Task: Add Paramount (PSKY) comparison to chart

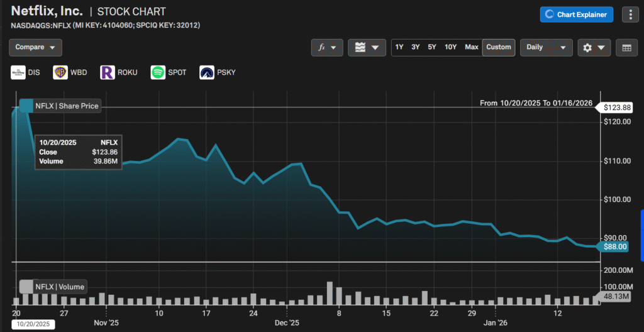Action: pos(218,72)
